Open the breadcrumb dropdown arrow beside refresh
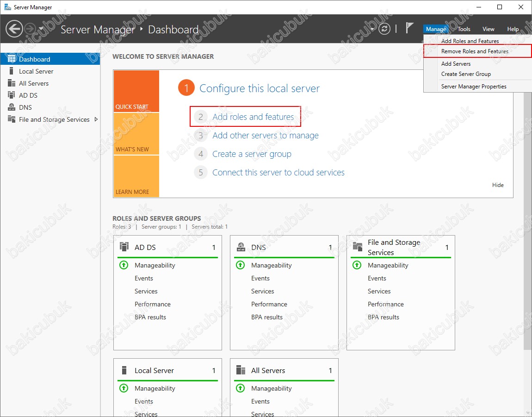This screenshot has height=417, width=532. point(373,29)
